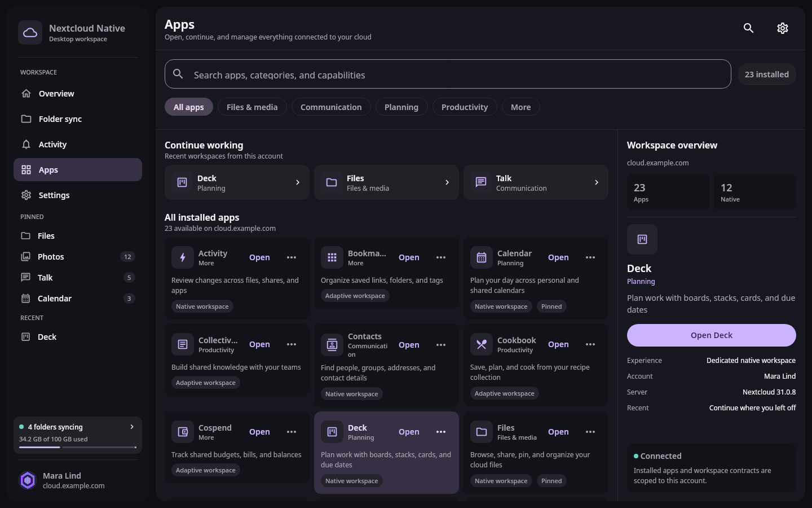812x508 pixels.
Task: Click the Cospend app card icon
Action: 183,432
